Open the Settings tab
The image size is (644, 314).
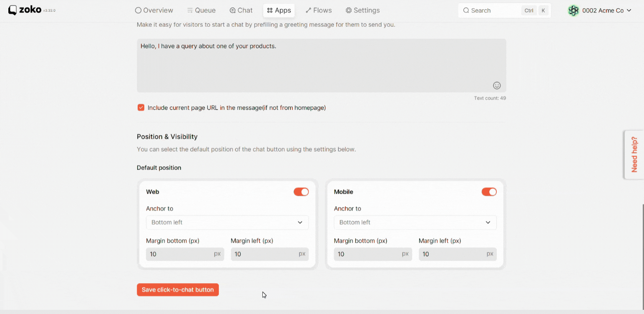pyautogui.click(x=362, y=10)
